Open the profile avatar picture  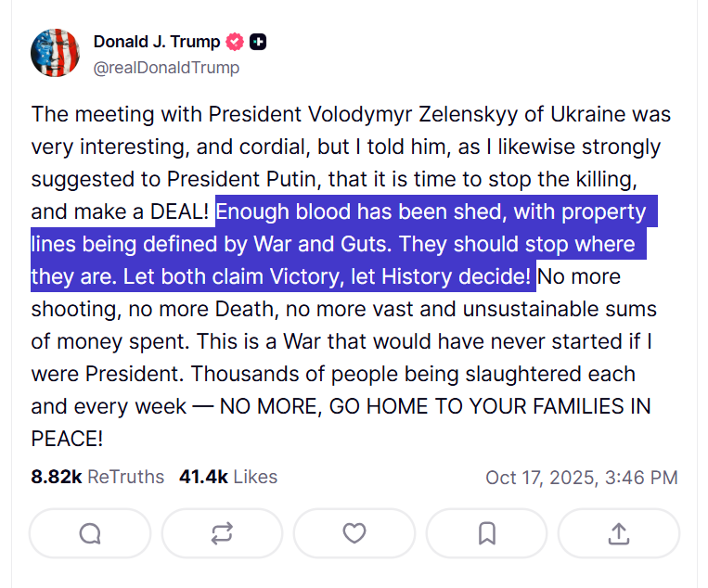(x=55, y=53)
